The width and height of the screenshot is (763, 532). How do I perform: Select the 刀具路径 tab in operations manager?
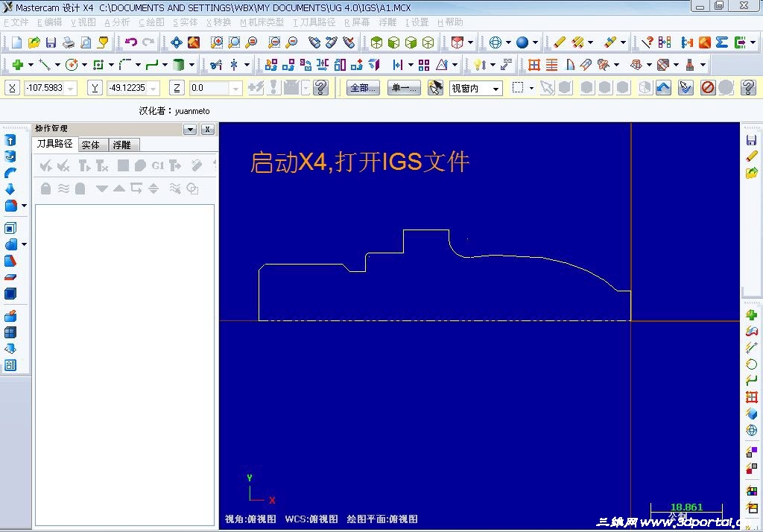(55, 144)
